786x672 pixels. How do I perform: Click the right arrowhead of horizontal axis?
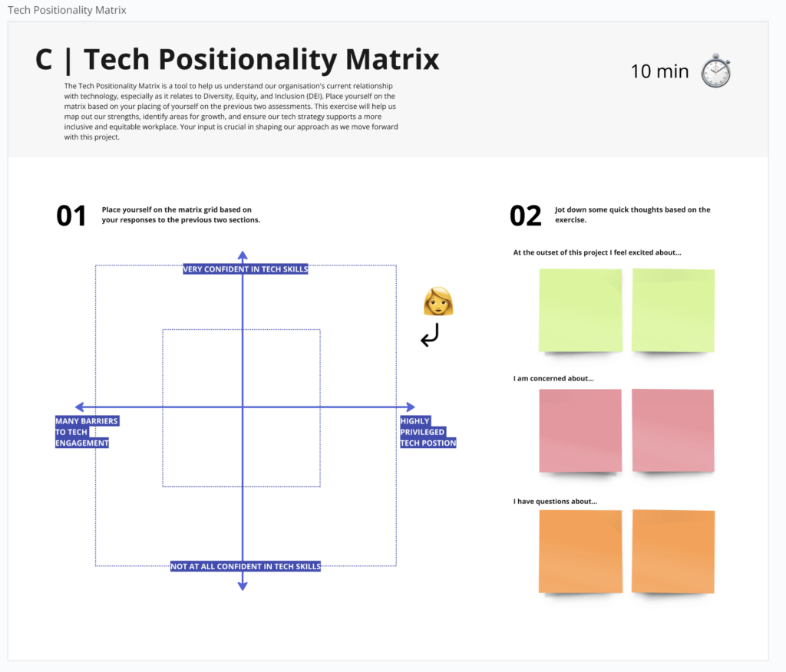(410, 407)
